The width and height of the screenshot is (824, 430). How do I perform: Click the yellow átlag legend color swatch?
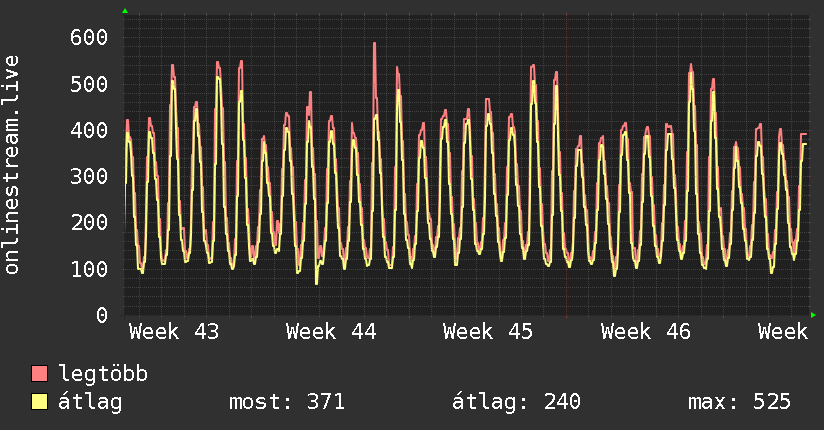40,402
